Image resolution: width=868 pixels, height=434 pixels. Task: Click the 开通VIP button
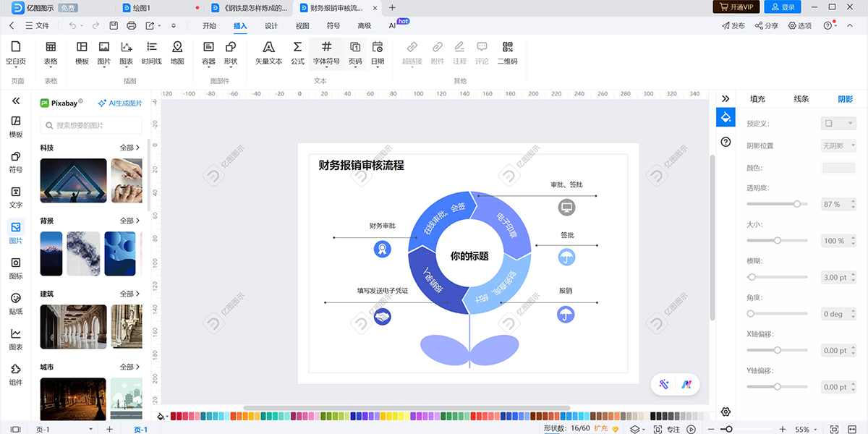(x=736, y=7)
